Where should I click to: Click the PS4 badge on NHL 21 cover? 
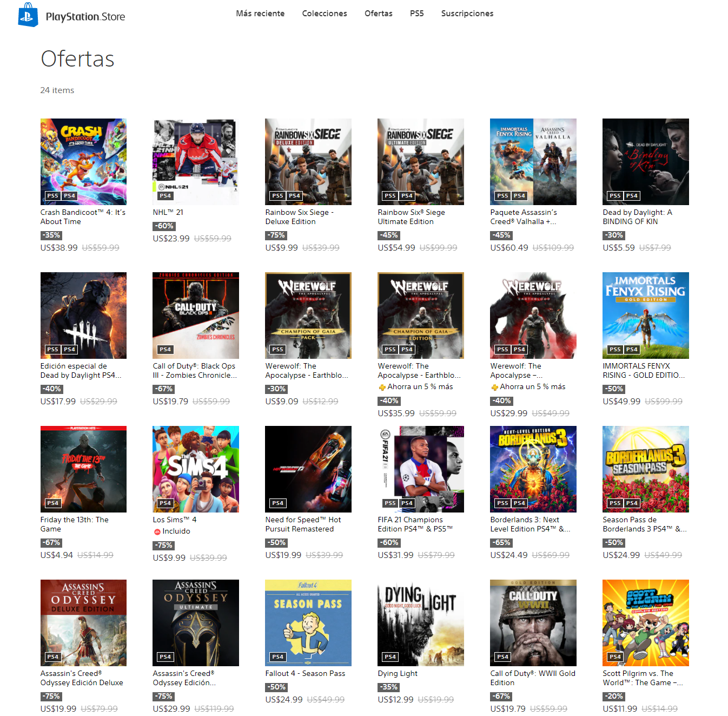pyautogui.click(x=165, y=196)
